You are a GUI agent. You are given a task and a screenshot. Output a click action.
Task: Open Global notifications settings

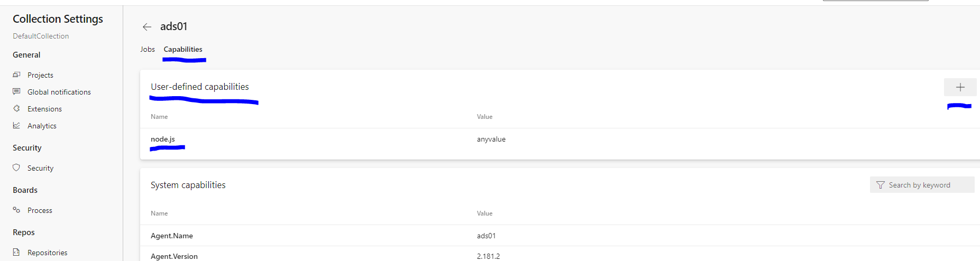tap(59, 92)
